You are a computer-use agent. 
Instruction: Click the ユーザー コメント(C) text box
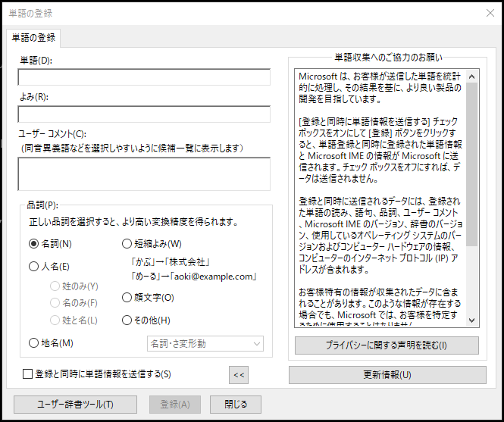point(144,174)
